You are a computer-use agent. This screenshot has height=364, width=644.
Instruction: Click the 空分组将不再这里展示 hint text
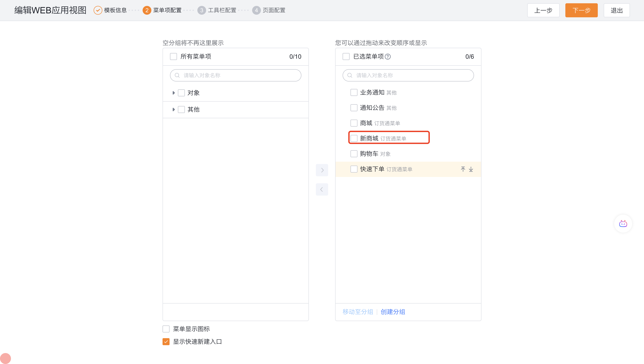tap(193, 43)
